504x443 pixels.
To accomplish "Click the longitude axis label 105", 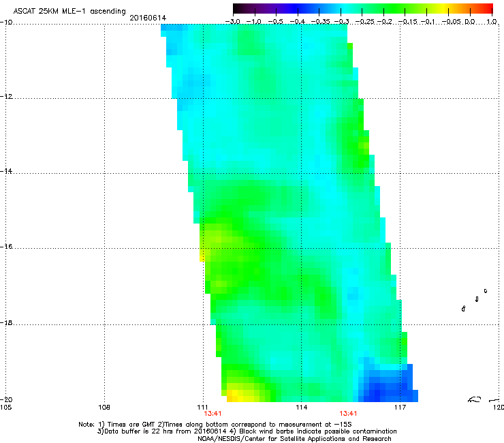I will tap(5, 408).
